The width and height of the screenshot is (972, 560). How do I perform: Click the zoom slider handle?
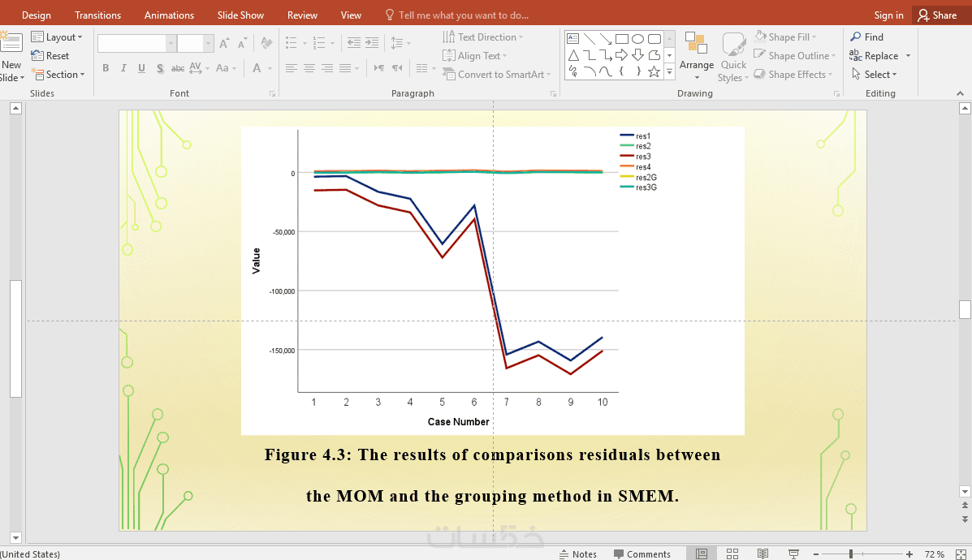point(851,554)
